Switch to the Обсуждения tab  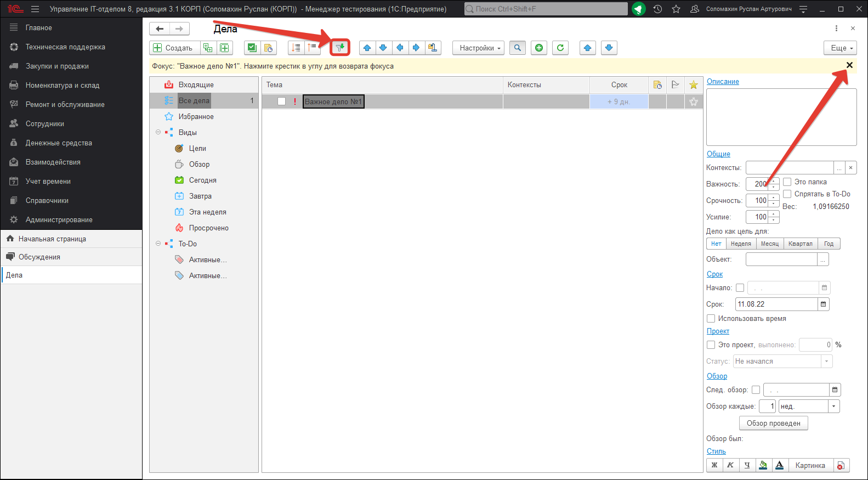click(x=39, y=257)
